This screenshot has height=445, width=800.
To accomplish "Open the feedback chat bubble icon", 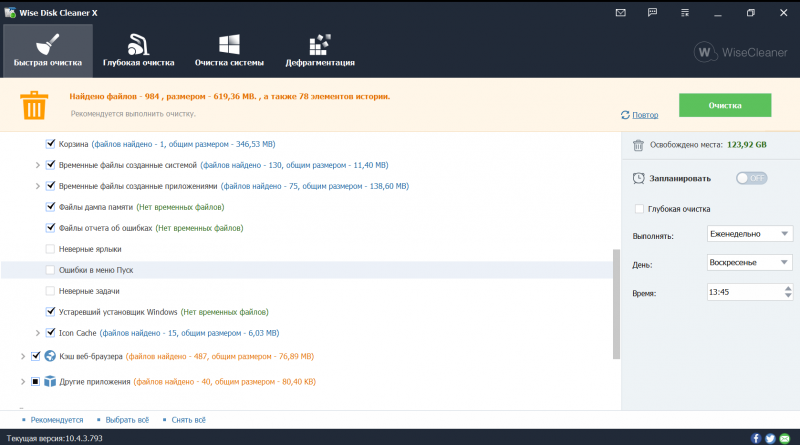I will point(653,13).
